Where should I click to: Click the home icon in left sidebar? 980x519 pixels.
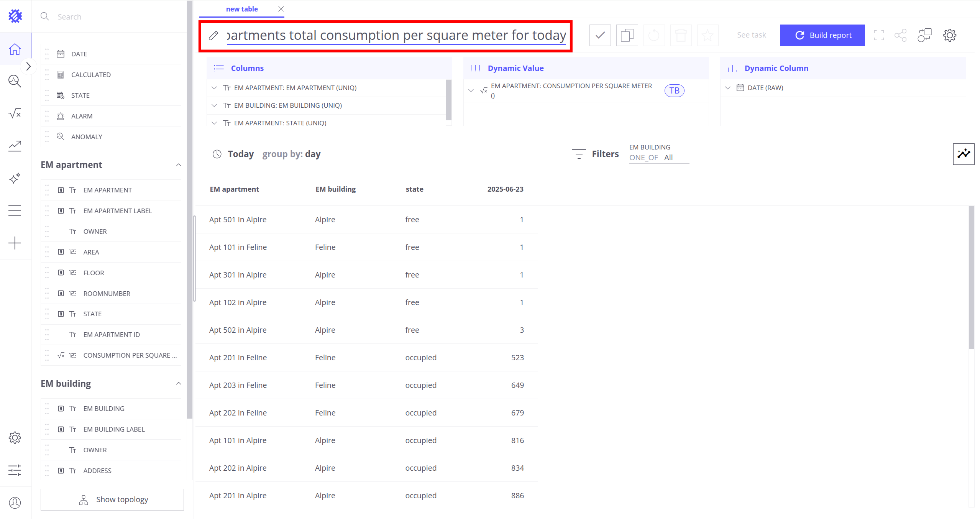click(x=15, y=49)
